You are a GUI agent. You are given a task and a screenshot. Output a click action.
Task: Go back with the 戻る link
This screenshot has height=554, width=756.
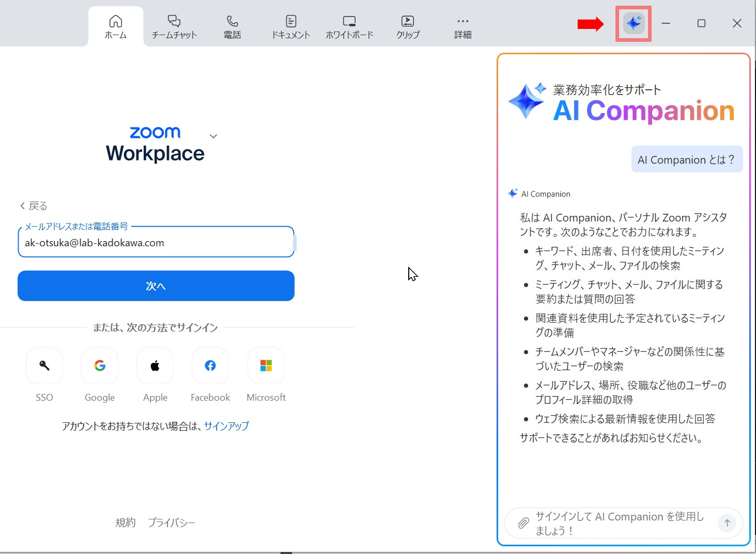tap(34, 206)
